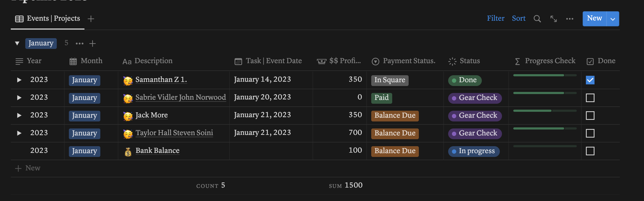Open the New button dropdown arrow
The width and height of the screenshot is (644, 201).
pos(613,19)
